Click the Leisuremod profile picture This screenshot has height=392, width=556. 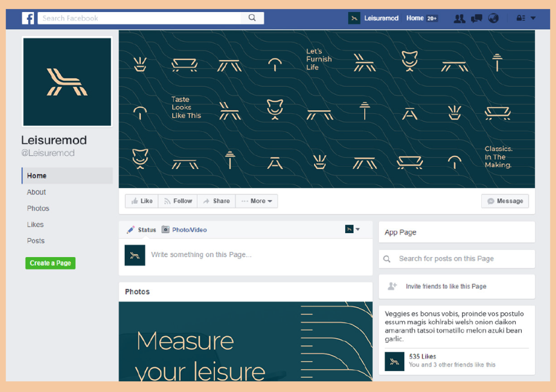pos(67,82)
